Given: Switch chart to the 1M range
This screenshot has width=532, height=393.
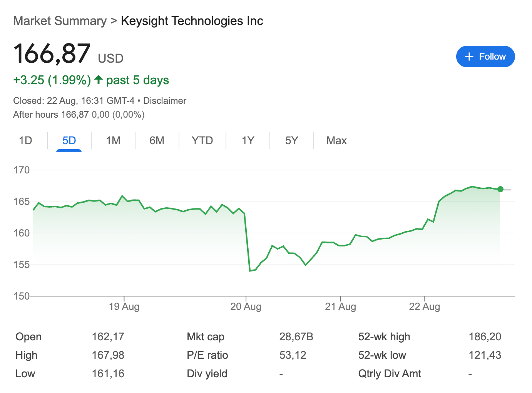Looking at the screenshot, I should (113, 140).
